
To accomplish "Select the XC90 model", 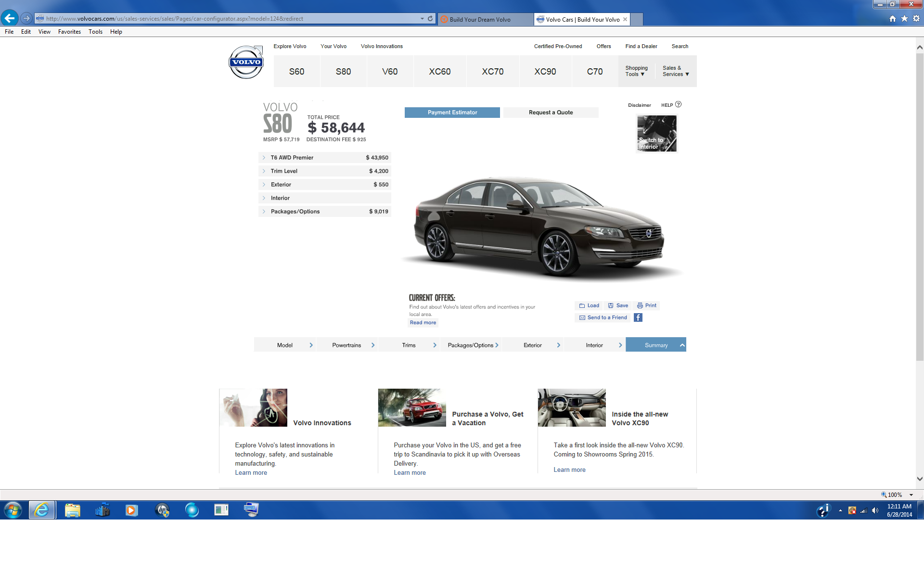I will pyautogui.click(x=545, y=71).
